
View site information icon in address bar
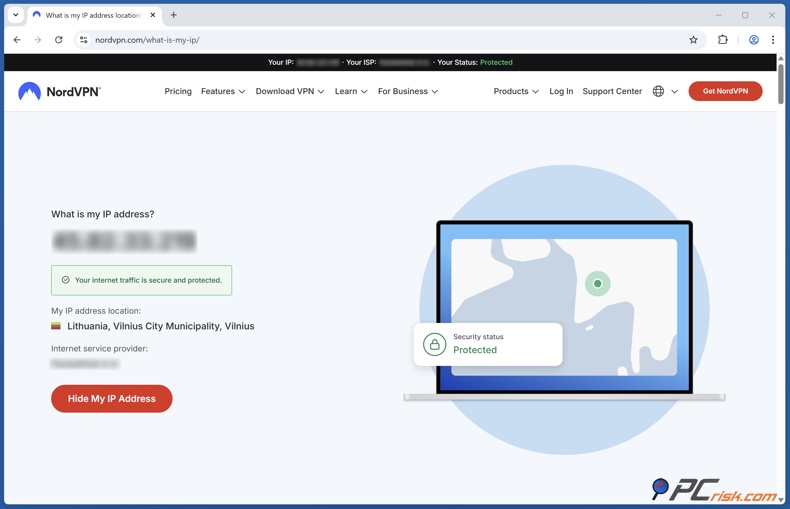coord(84,40)
